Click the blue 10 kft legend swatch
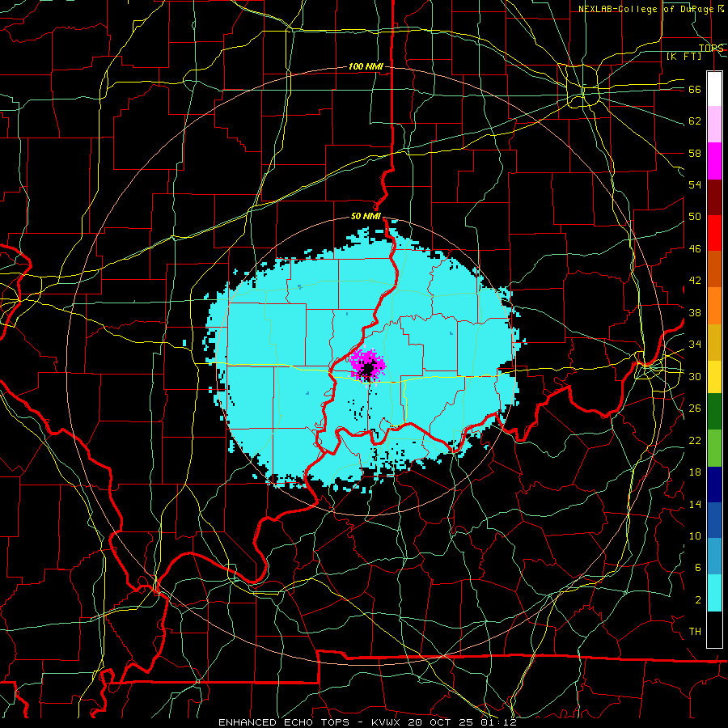 714,520
